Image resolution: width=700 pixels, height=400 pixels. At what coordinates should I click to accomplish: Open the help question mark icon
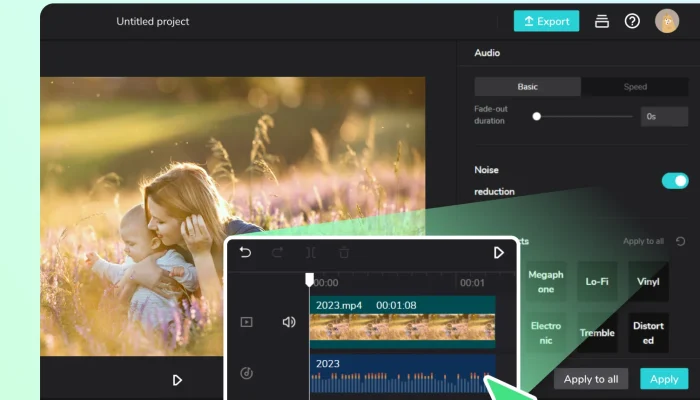tap(632, 21)
